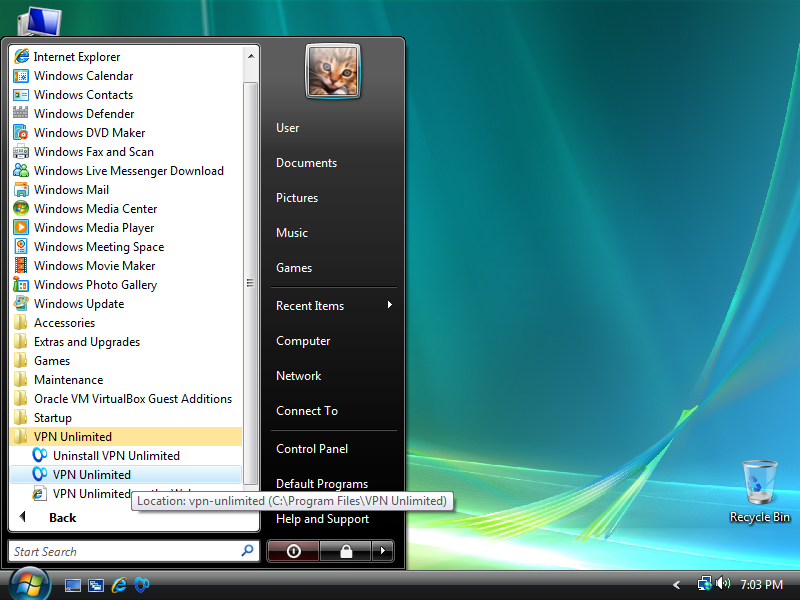The width and height of the screenshot is (800, 600).
Task: Show hidden tray icons arrow
Action: pos(677,585)
